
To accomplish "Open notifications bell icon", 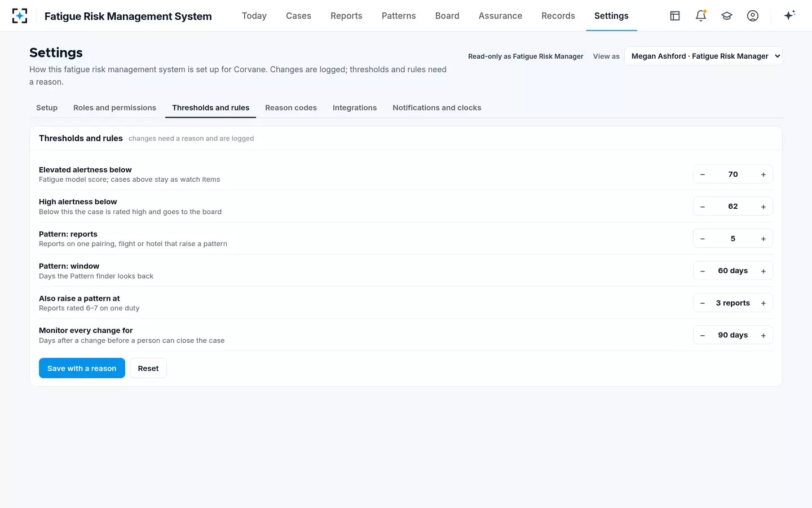I will point(701,16).
